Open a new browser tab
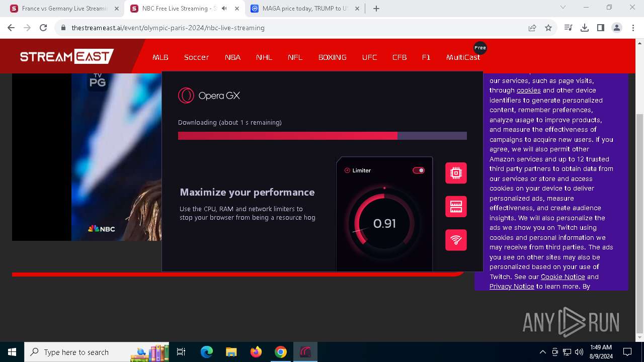 pos(376,9)
